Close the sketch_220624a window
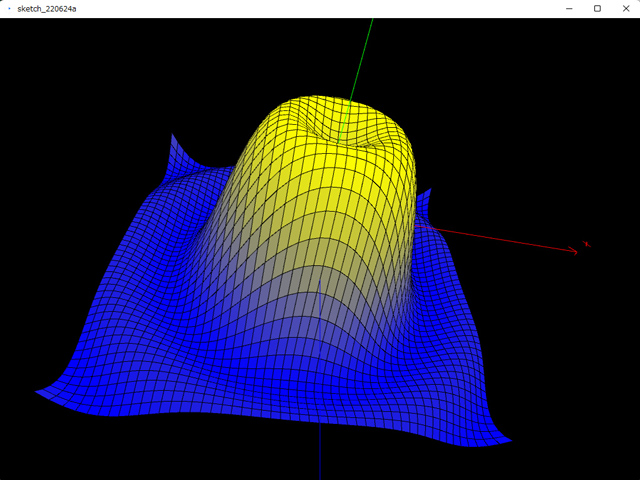 point(625,8)
